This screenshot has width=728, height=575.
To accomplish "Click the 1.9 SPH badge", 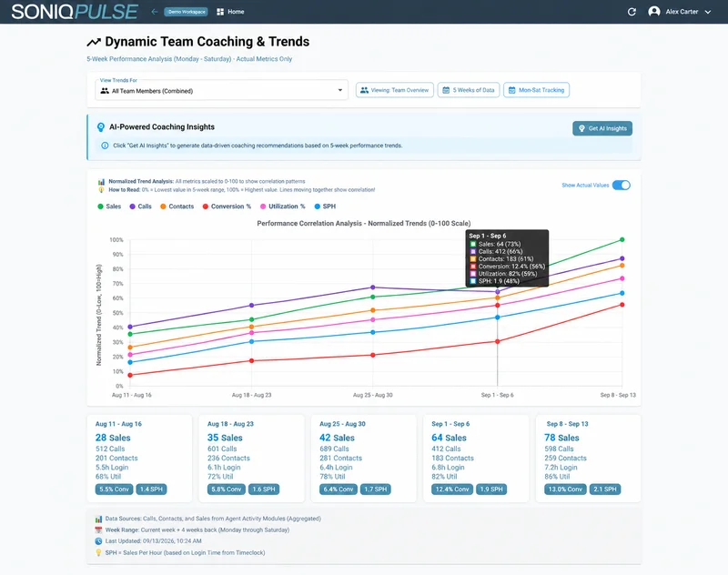I will pyautogui.click(x=491, y=489).
